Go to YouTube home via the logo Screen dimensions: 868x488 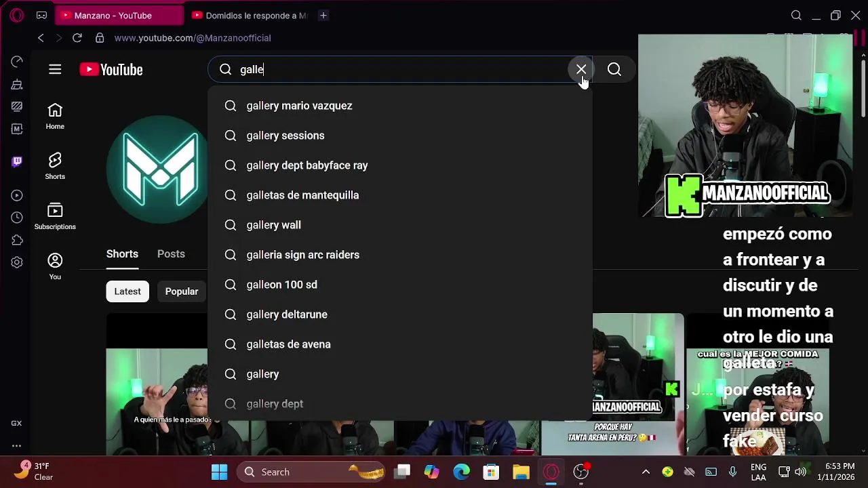coord(111,69)
